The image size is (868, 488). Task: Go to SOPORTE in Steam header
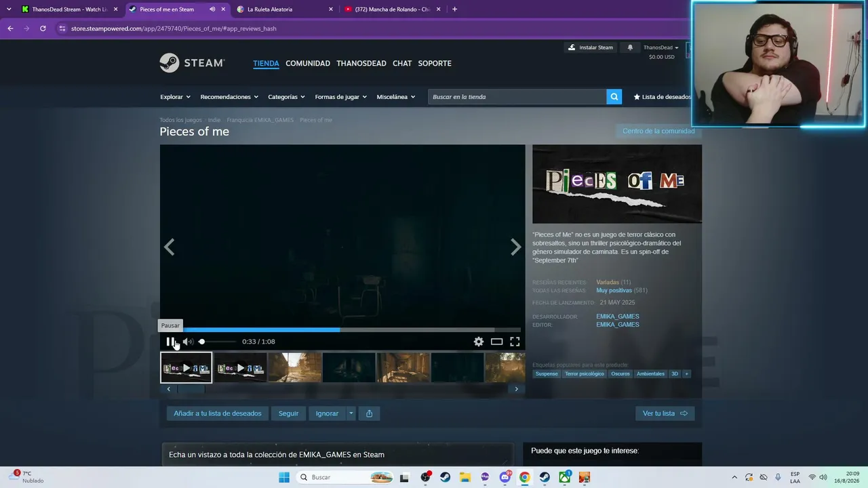coord(435,63)
